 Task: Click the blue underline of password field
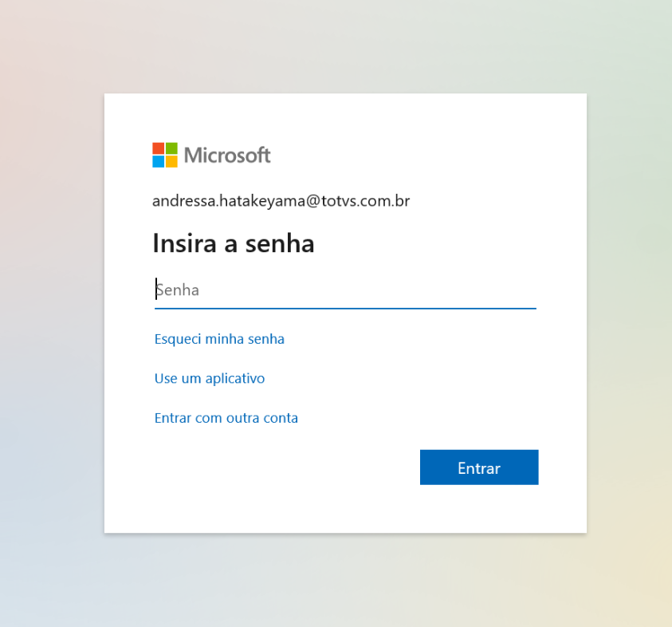coord(345,308)
